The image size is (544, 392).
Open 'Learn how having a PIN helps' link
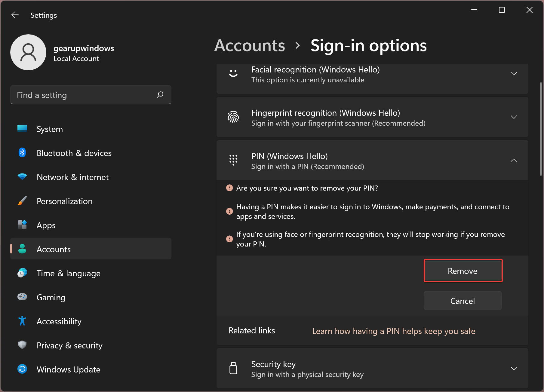(394, 331)
